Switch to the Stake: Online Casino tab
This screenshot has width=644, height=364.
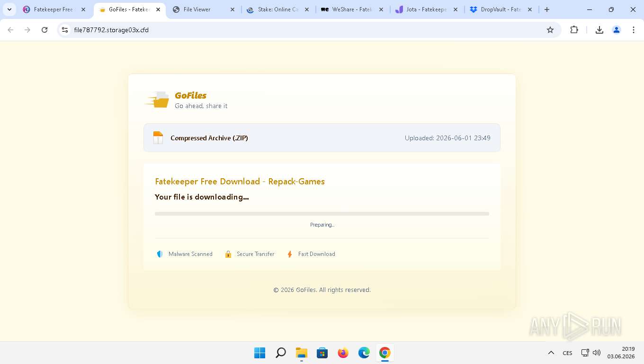click(x=278, y=9)
